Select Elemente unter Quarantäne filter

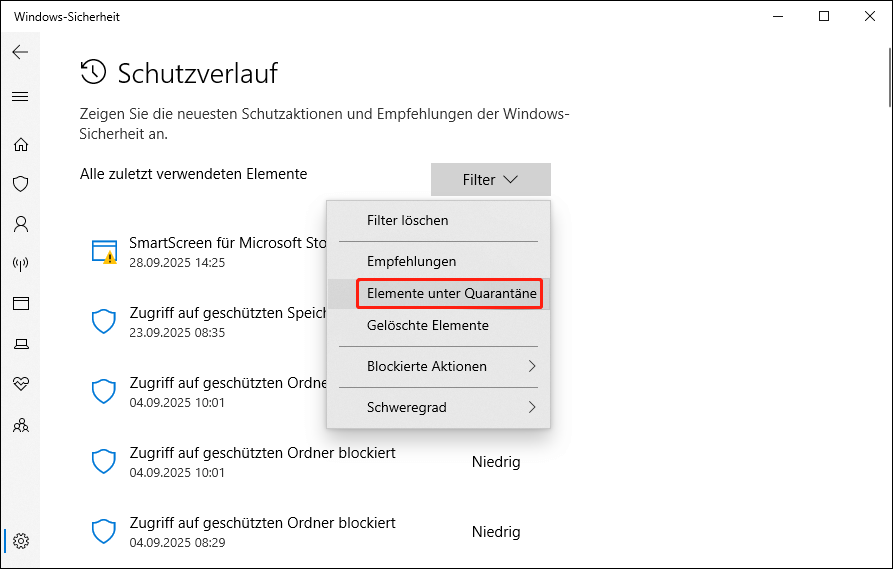coord(451,294)
